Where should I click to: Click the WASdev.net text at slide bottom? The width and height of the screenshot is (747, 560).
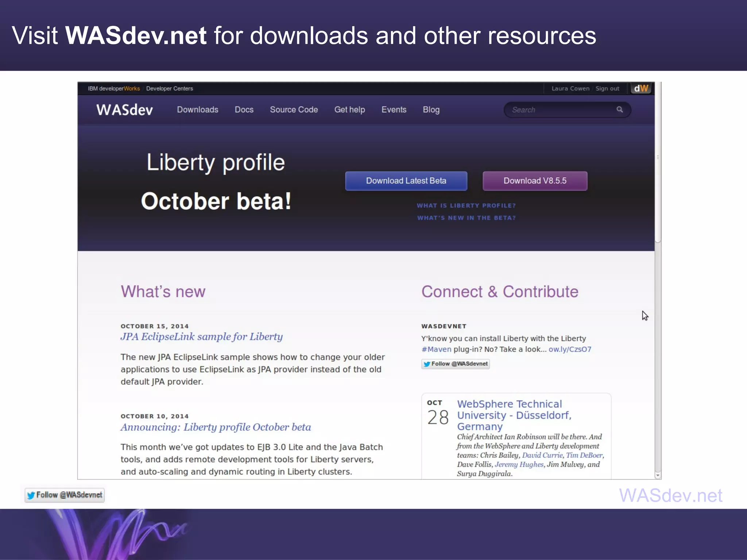click(x=670, y=495)
